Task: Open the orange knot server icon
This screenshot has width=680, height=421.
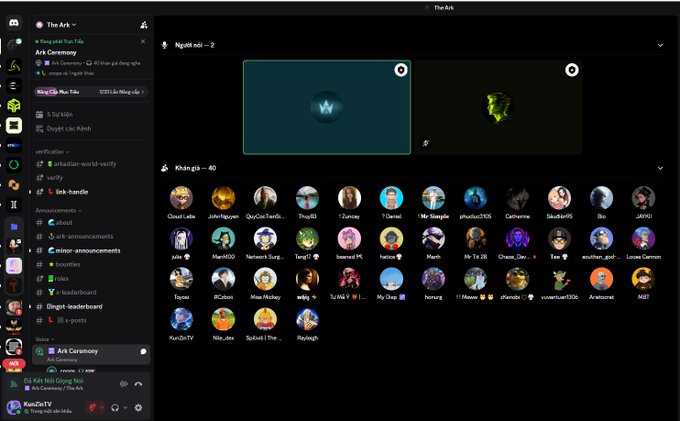Action: [x=14, y=185]
